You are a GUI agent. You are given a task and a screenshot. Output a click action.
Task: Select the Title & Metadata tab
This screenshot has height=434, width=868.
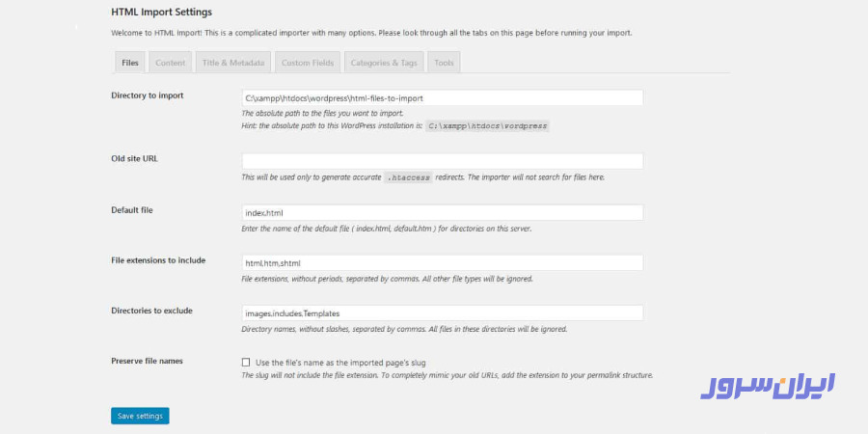pos(232,63)
